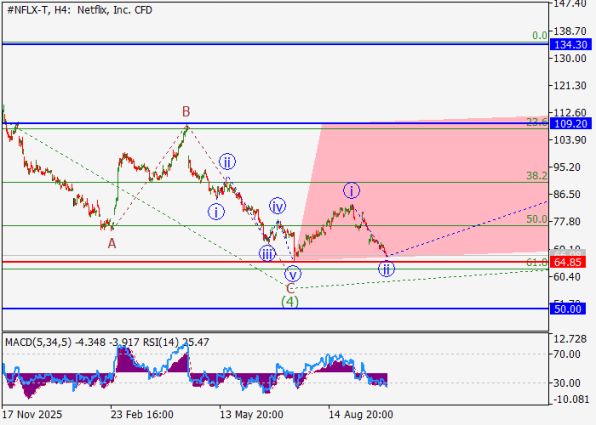Select the 50.00 support level tag
596x425 pixels.
567,309
